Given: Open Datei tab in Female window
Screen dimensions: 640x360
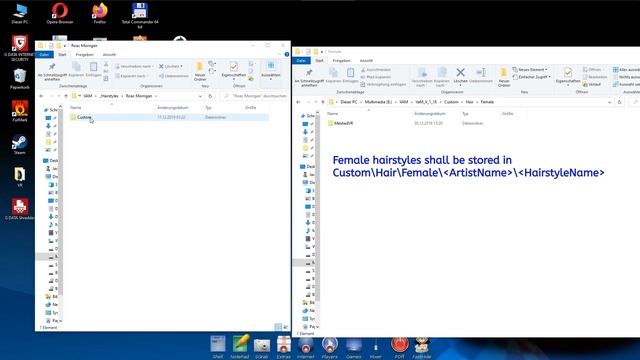Looking at the screenshot, I should (301, 60).
